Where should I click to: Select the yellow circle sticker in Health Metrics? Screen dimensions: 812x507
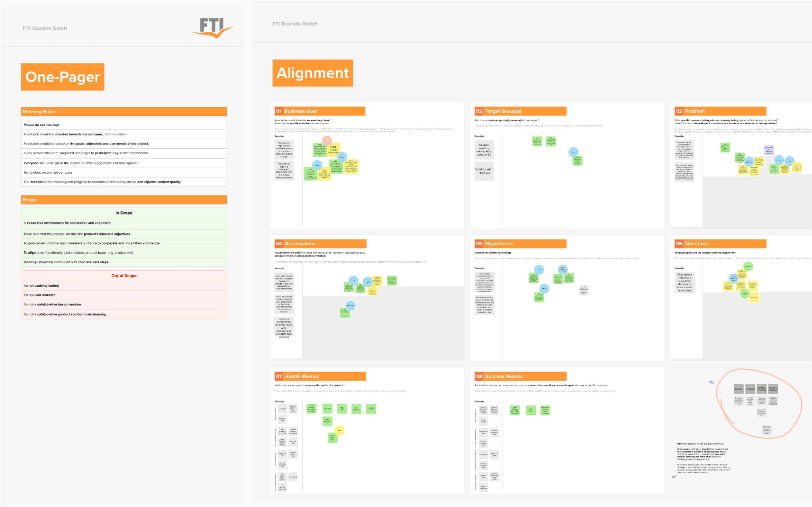coord(339,430)
